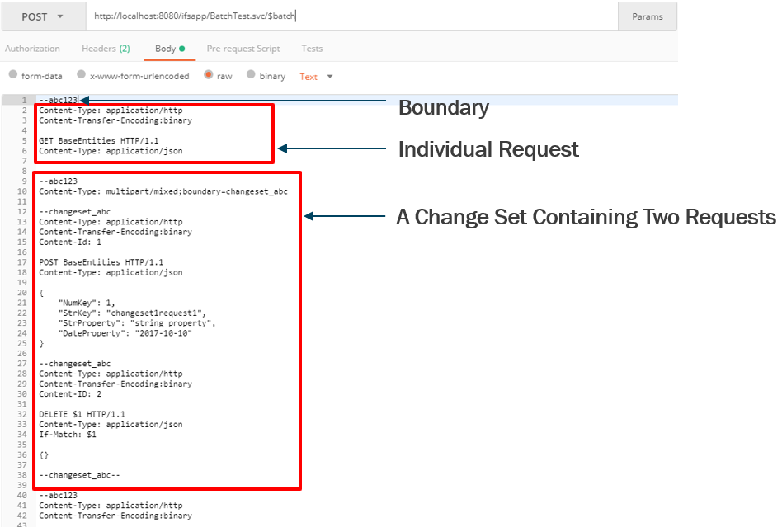Select the Body tab
The height and width of the screenshot is (532, 782).
tap(169, 49)
